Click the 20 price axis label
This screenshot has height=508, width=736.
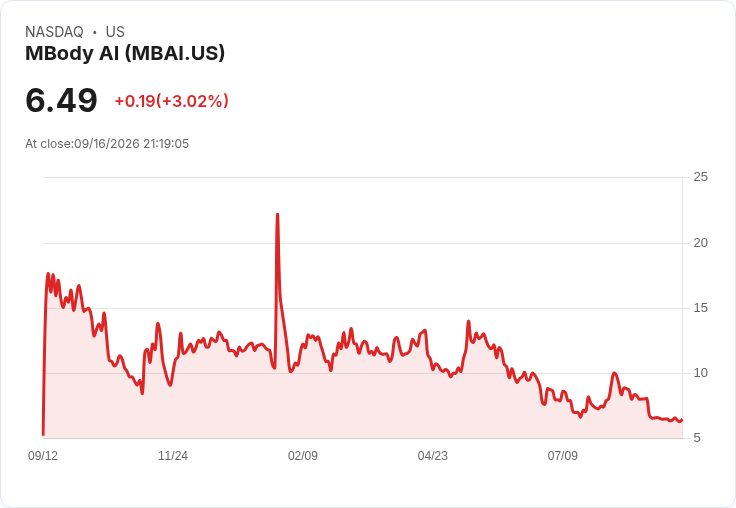click(700, 243)
